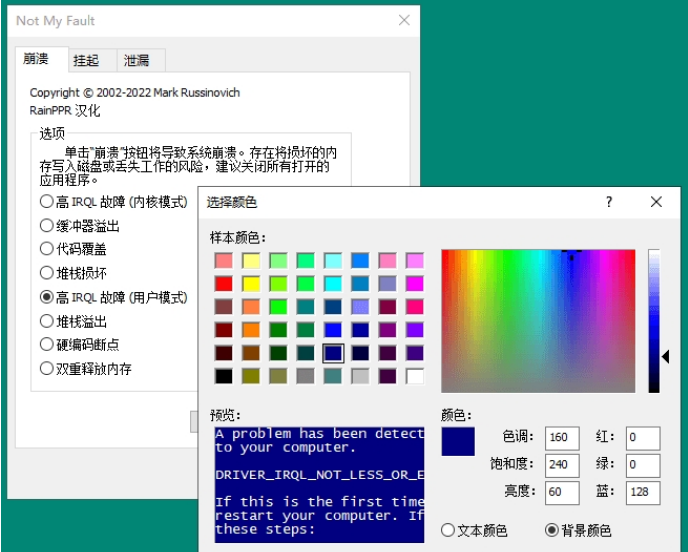Pick the pure red sample swatch
This screenshot has width=688, height=552.
pos(224,283)
